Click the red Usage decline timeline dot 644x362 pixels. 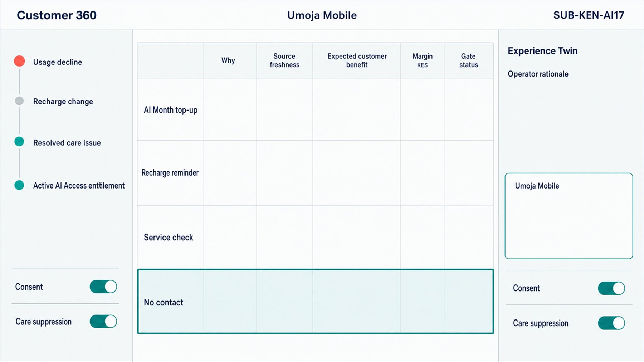[19, 61]
